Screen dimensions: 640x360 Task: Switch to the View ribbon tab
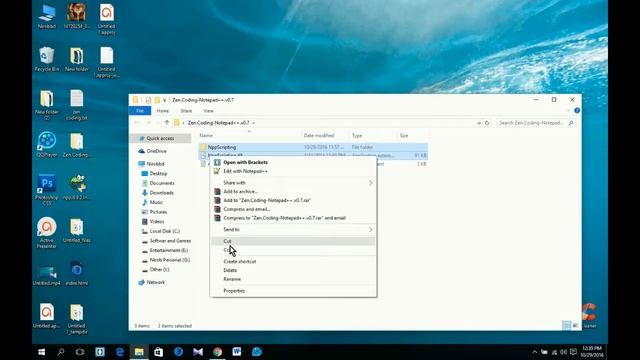point(208,111)
